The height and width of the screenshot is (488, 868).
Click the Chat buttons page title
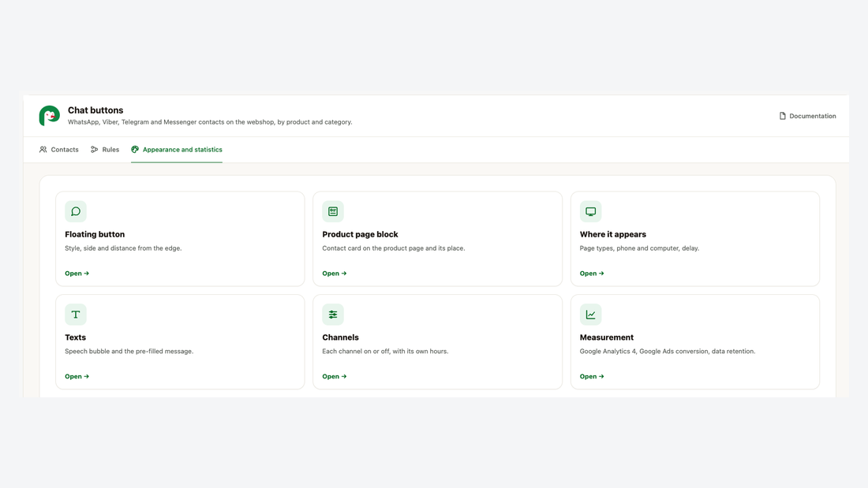click(95, 110)
